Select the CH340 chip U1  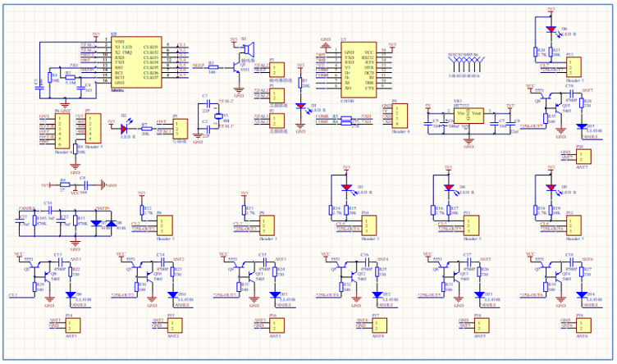click(359, 65)
